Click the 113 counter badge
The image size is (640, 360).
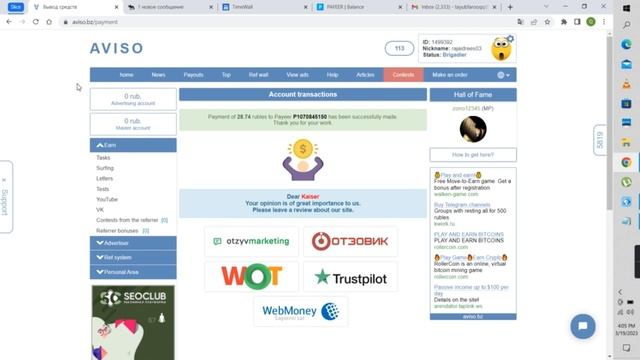(x=399, y=49)
